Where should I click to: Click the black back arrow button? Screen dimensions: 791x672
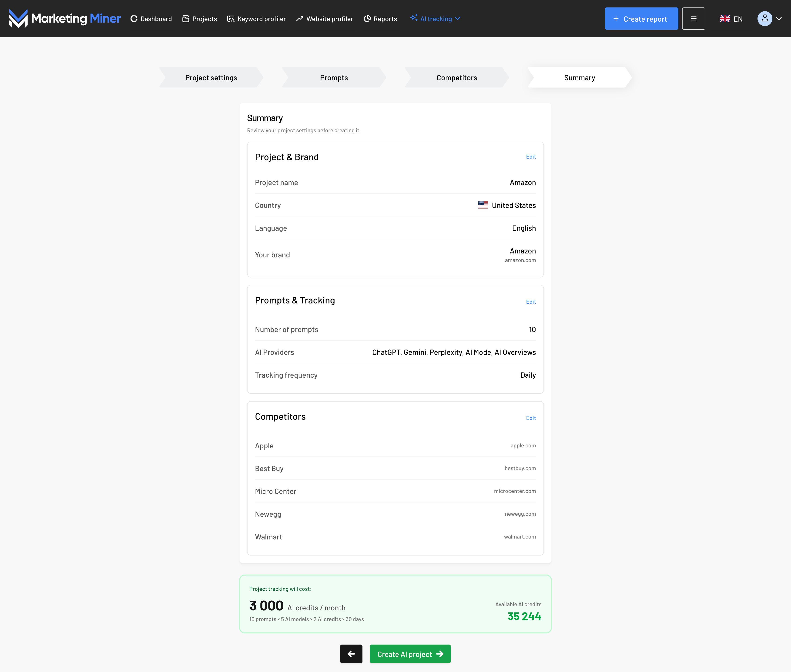pyautogui.click(x=351, y=654)
